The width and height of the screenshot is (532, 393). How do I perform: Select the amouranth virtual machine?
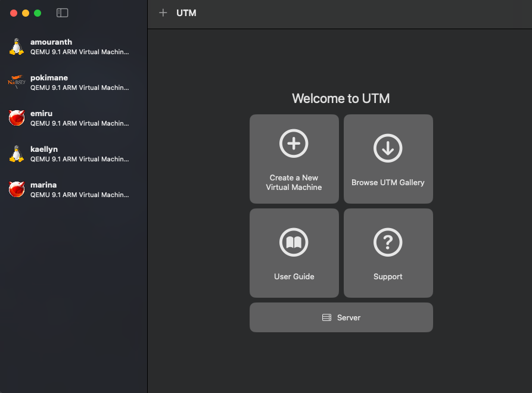79,47
